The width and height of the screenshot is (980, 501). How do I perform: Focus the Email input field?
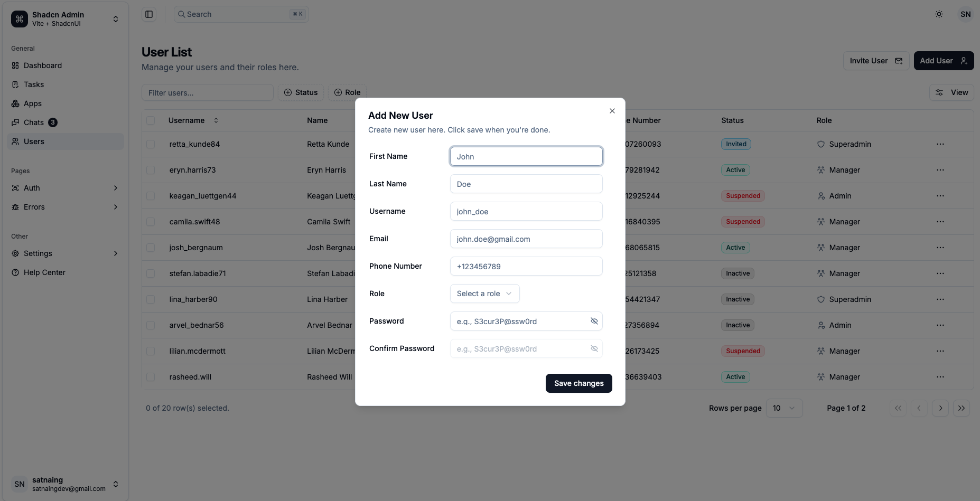click(526, 239)
